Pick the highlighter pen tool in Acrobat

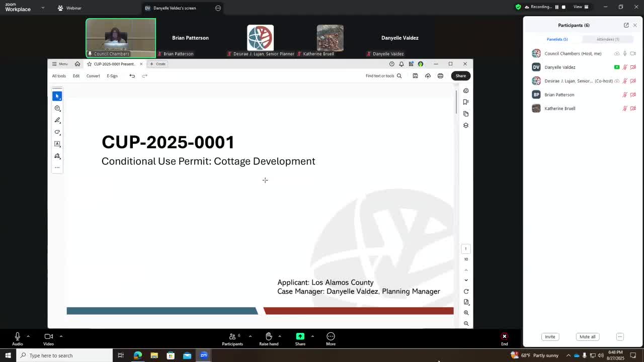(57, 120)
